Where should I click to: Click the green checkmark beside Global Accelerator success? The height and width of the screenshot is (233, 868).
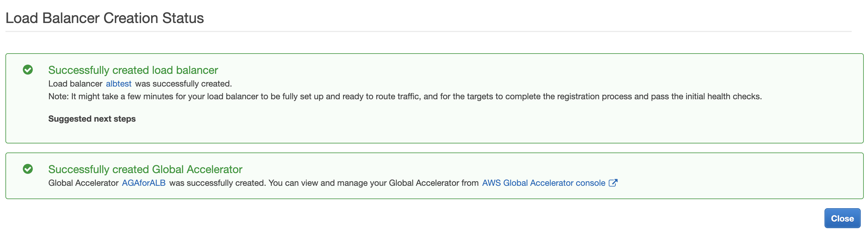28,169
